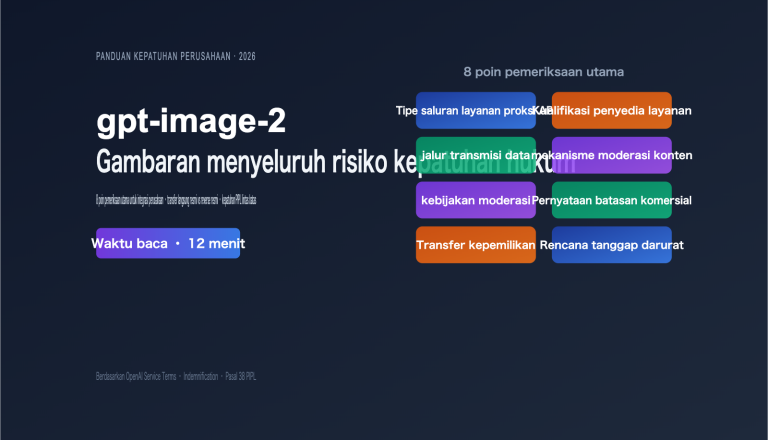The width and height of the screenshot is (768, 440).
Task: Open the 'Transfer kepemilikan' orange card
Action: click(476, 244)
